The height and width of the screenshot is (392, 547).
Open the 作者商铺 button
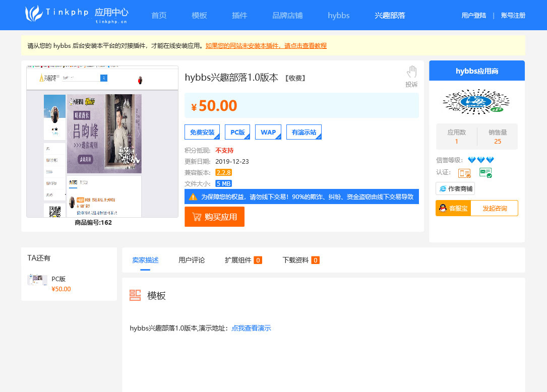(x=455, y=188)
